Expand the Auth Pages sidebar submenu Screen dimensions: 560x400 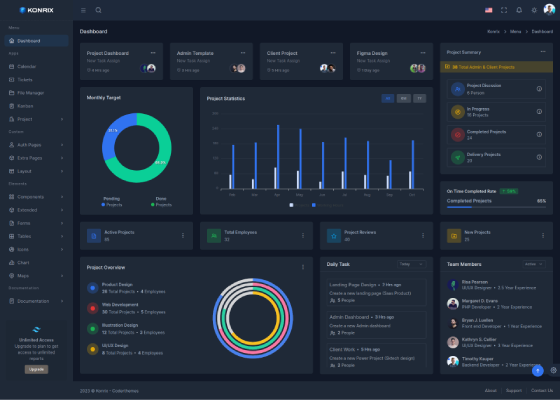coord(36,145)
